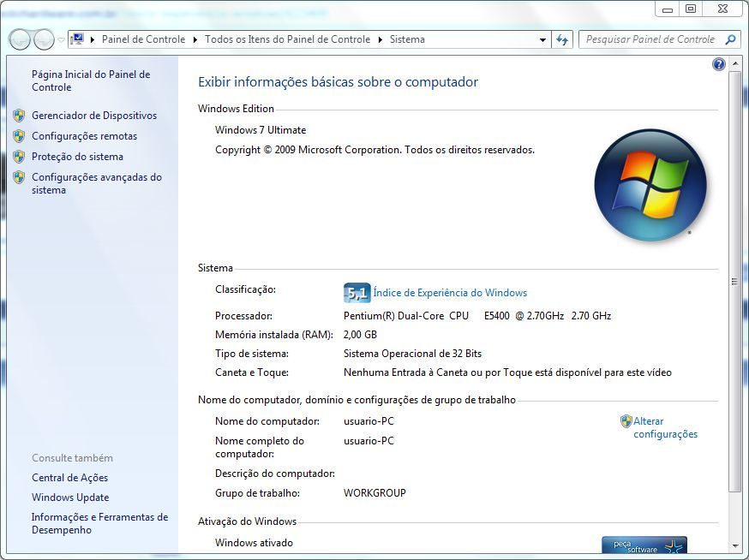This screenshot has width=749, height=560.
Task: Click the WORKGROUP workgroup value
Action: tap(374, 492)
